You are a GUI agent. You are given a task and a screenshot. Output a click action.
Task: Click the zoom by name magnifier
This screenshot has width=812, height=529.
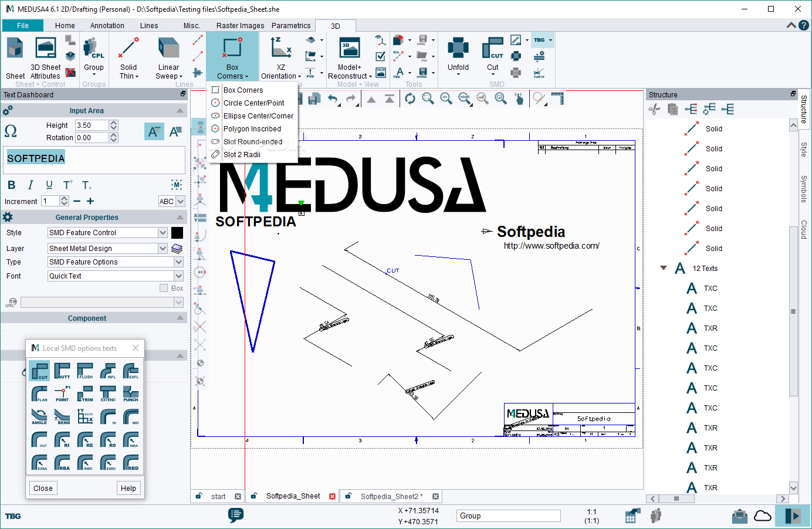465,99
